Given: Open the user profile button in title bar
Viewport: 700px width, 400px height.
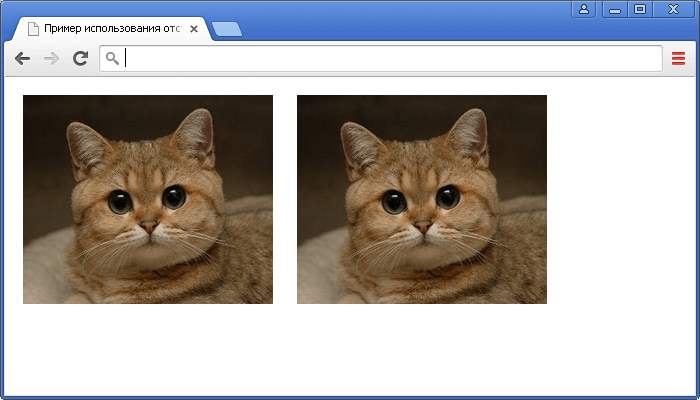Looking at the screenshot, I should (x=583, y=9).
